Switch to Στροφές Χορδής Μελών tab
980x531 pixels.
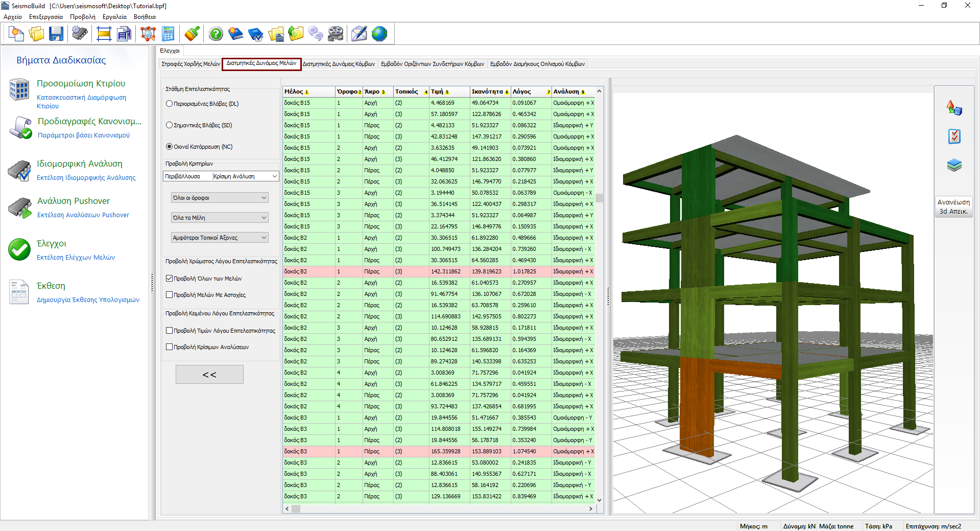pyautogui.click(x=190, y=64)
